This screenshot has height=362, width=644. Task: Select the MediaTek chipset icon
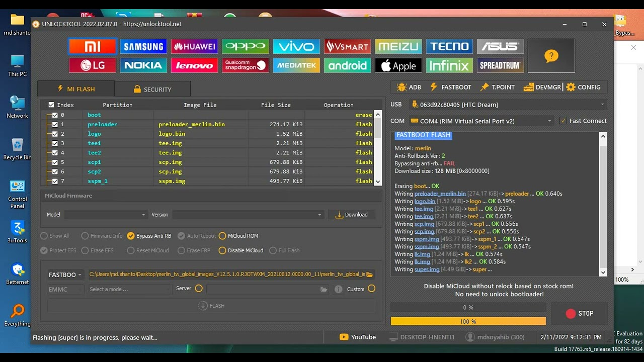296,65
